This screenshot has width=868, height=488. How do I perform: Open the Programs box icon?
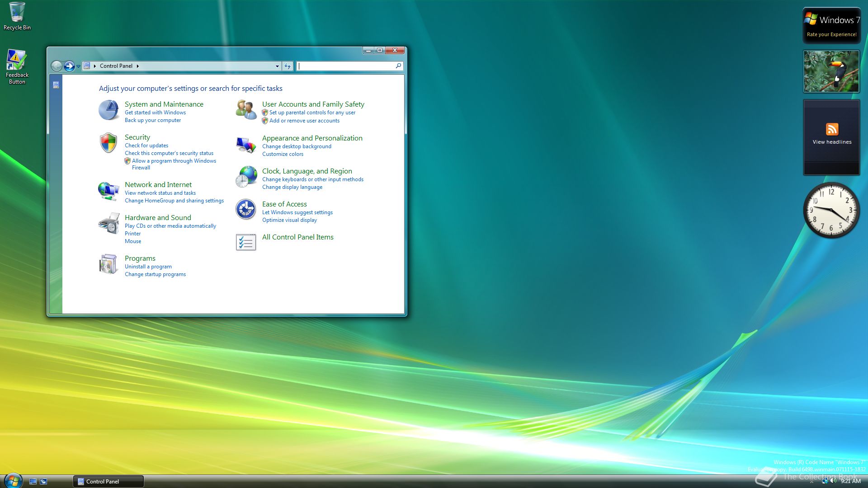108,264
